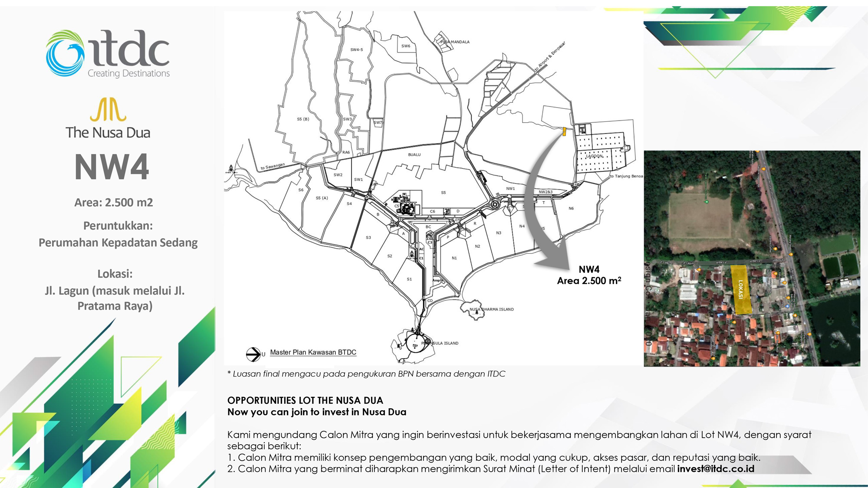The height and width of the screenshot is (488, 868).
Task: Click the golden Nusa Dua emblem
Action: coord(108,110)
